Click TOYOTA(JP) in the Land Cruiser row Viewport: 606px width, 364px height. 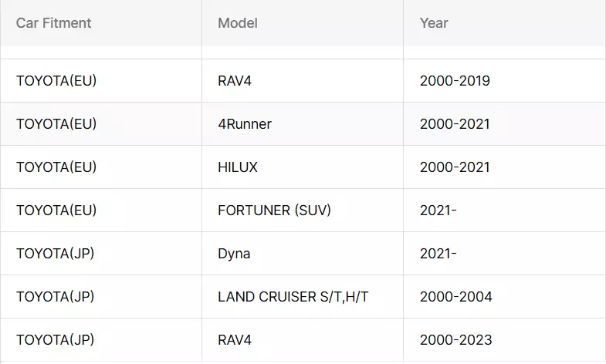click(55, 297)
